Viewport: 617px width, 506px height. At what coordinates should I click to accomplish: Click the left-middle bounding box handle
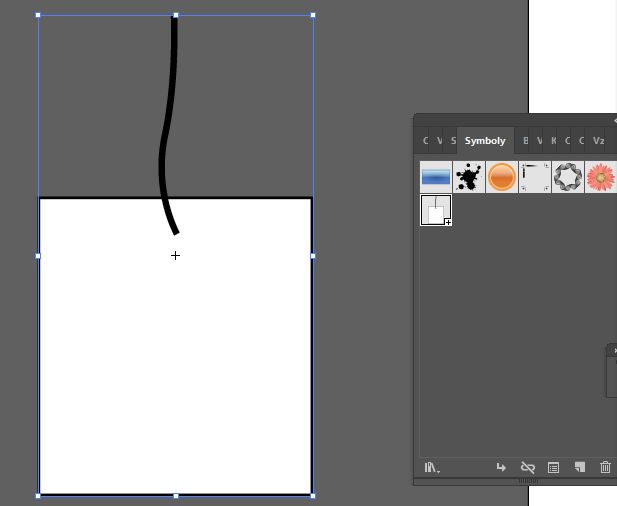pos(38,256)
